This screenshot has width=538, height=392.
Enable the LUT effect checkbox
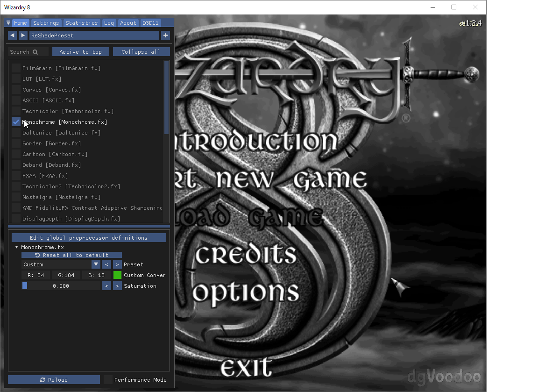tap(16, 78)
